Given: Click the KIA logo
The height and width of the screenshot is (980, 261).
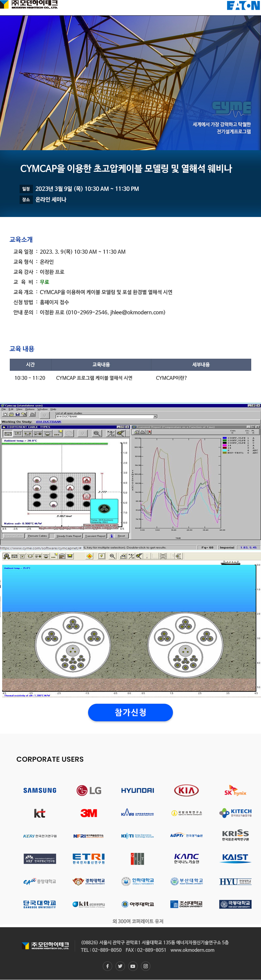Looking at the screenshot, I should tap(186, 790).
